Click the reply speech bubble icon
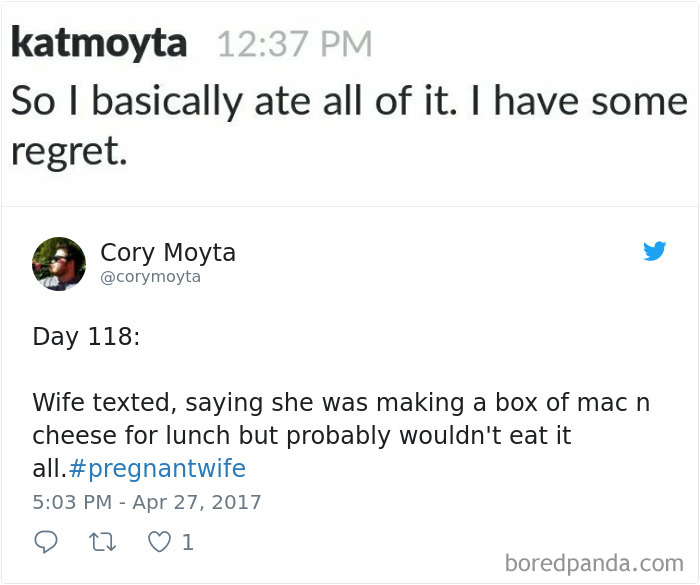This screenshot has height=585, width=700. coord(46,542)
